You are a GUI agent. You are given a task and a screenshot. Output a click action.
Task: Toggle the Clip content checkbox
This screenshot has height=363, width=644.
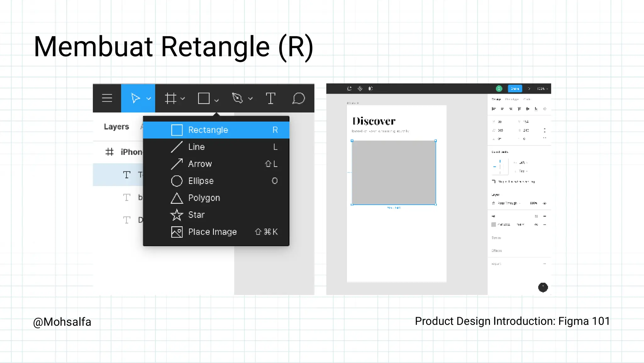pyautogui.click(x=494, y=182)
